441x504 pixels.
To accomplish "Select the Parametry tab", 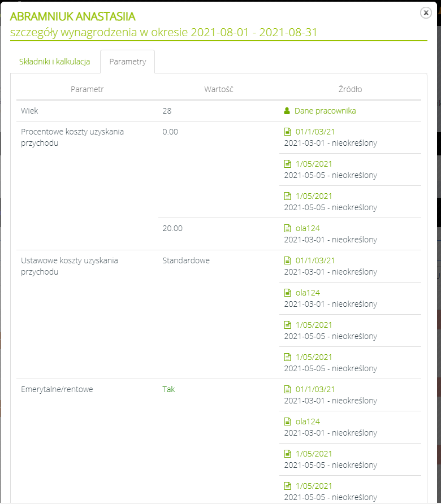I will coord(127,62).
